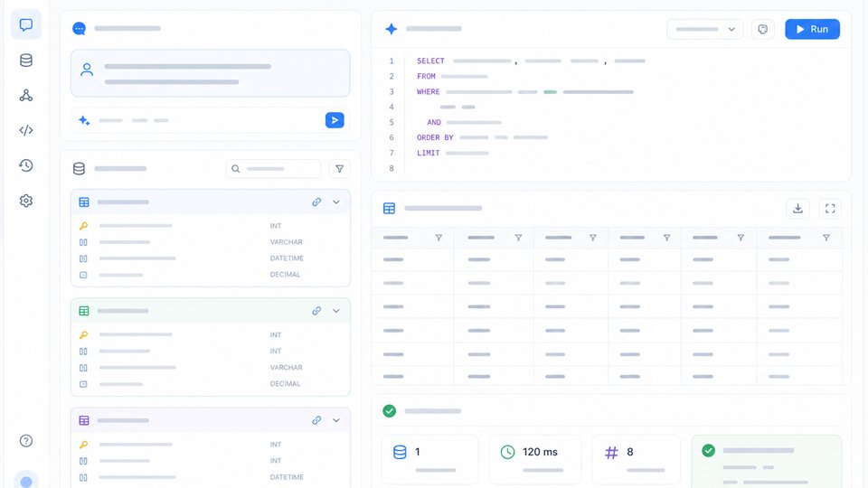Click primary key icon in blue table card
The image size is (868, 488).
(x=83, y=226)
